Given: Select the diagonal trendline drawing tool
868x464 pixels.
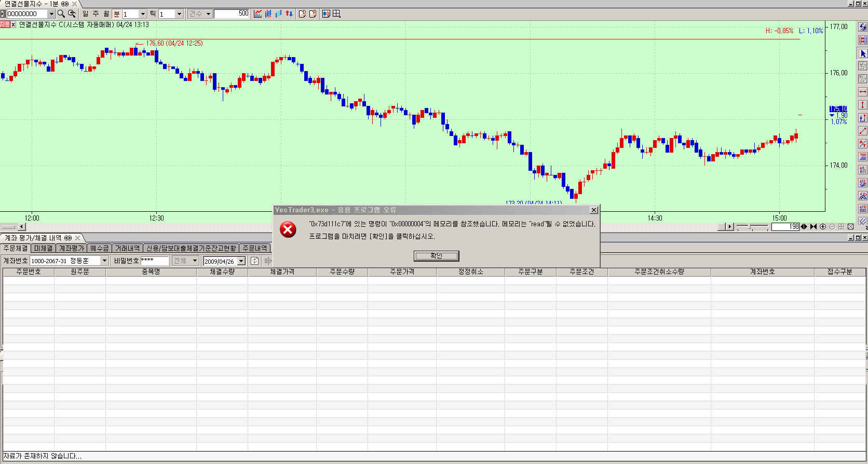Looking at the screenshot, I should click(x=862, y=131).
